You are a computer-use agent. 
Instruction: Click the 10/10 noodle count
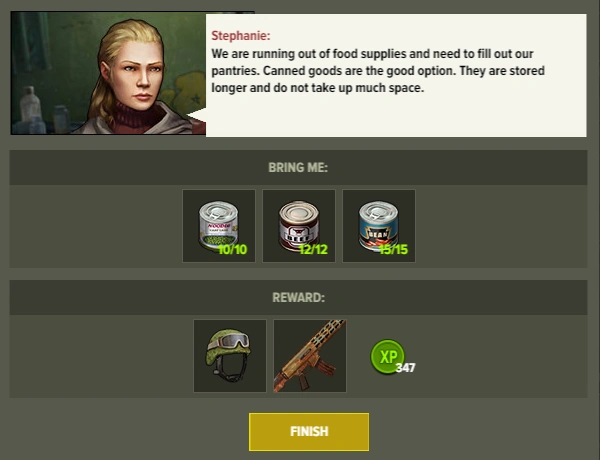(233, 250)
